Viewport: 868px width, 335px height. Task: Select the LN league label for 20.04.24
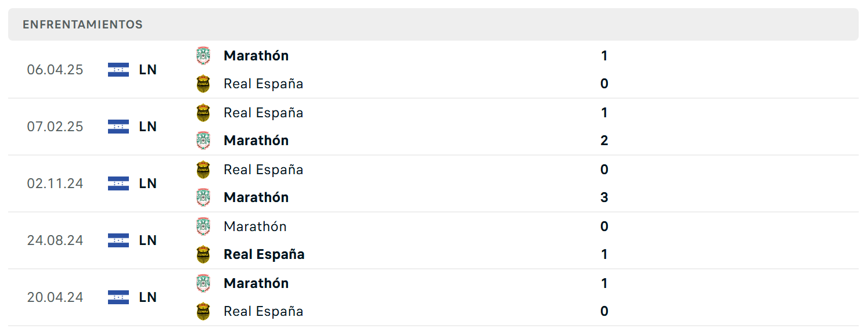pyautogui.click(x=148, y=297)
